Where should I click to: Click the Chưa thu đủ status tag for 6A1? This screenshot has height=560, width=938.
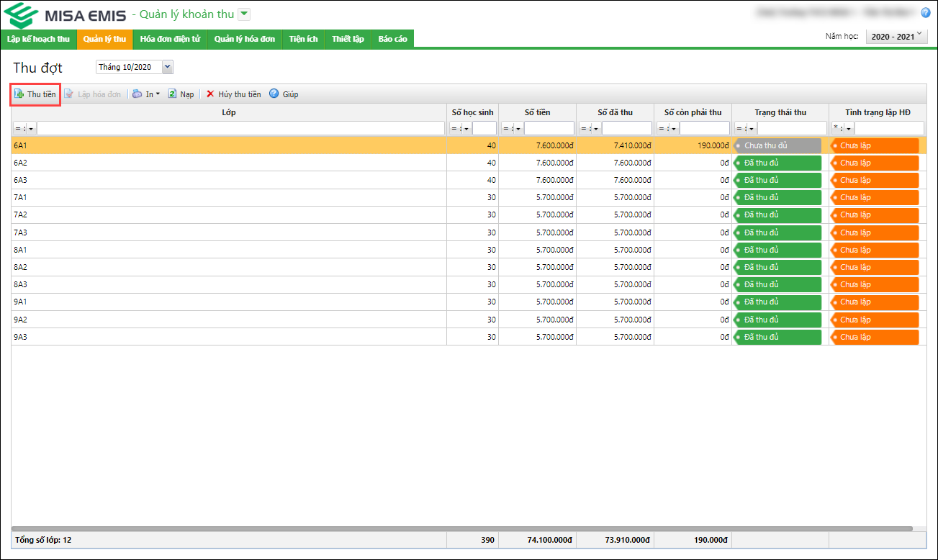(777, 145)
